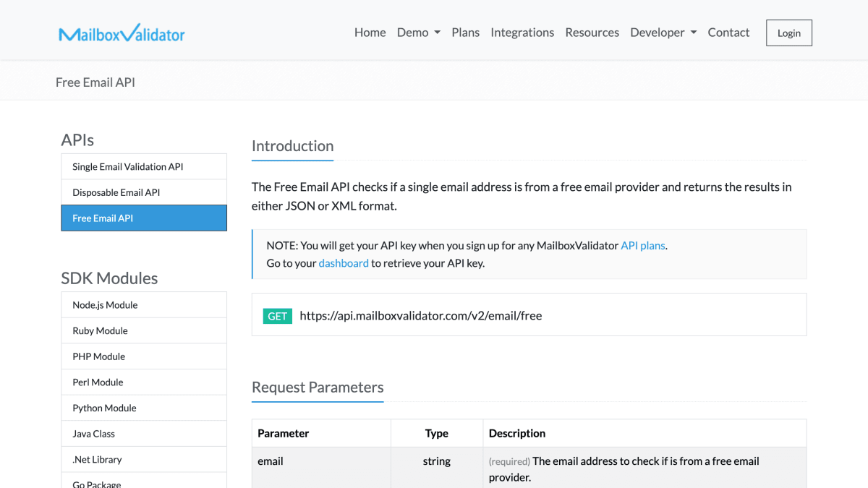Go to the Plans page
Image resolution: width=868 pixels, height=488 pixels.
(466, 33)
